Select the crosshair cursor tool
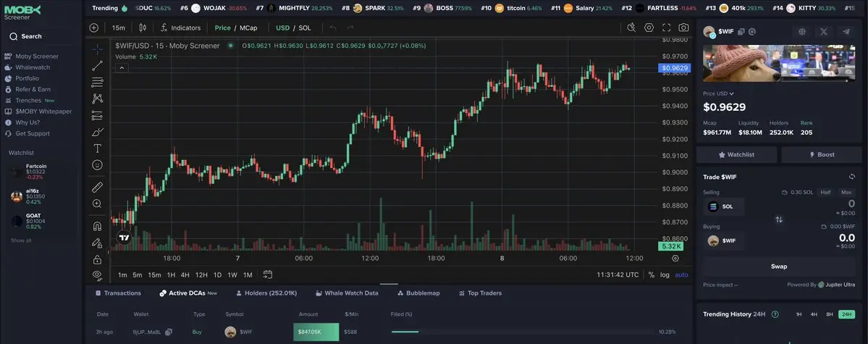 [x=98, y=49]
